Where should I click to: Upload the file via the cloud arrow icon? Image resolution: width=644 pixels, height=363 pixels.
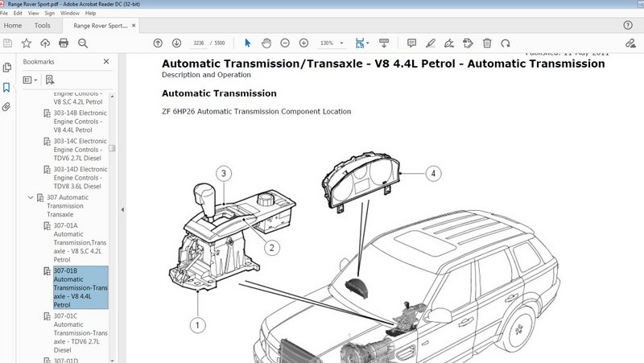(45, 43)
